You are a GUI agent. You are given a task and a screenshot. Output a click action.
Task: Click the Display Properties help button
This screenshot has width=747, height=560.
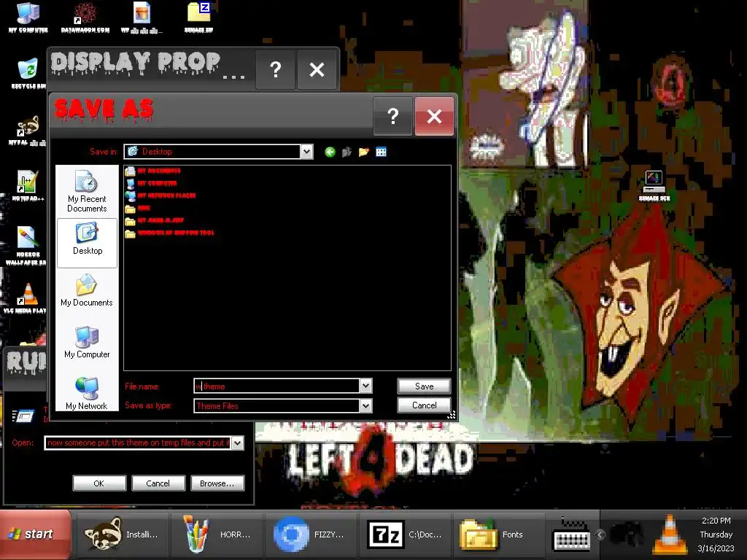(x=275, y=70)
